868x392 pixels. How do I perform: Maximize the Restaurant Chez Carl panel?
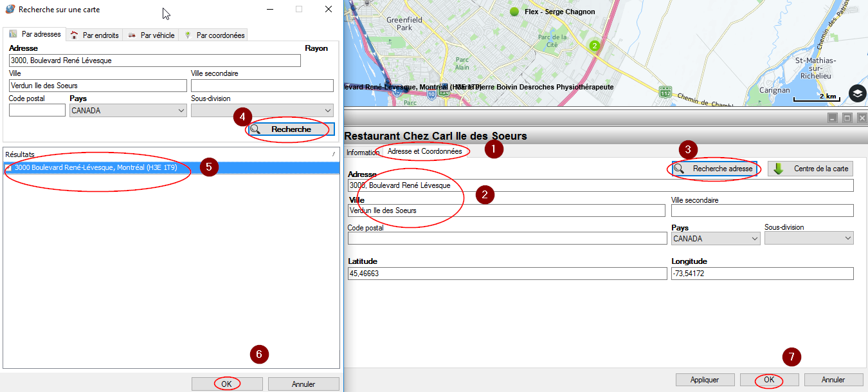(847, 118)
